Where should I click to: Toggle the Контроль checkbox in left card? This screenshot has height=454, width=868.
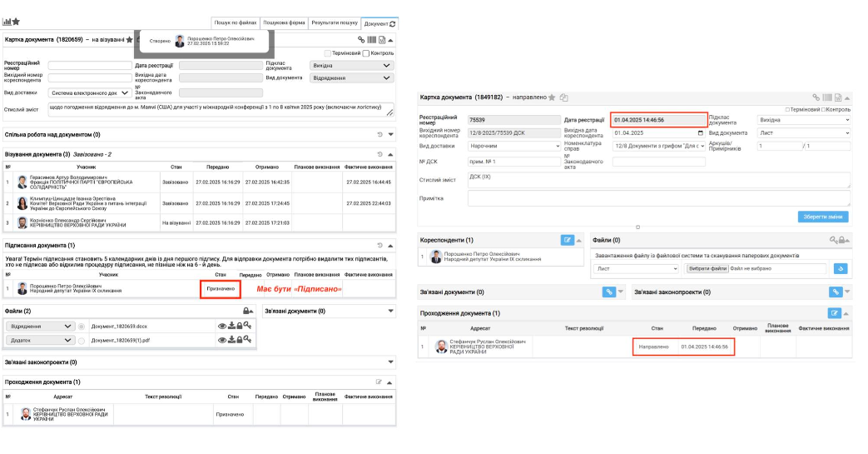366,53
